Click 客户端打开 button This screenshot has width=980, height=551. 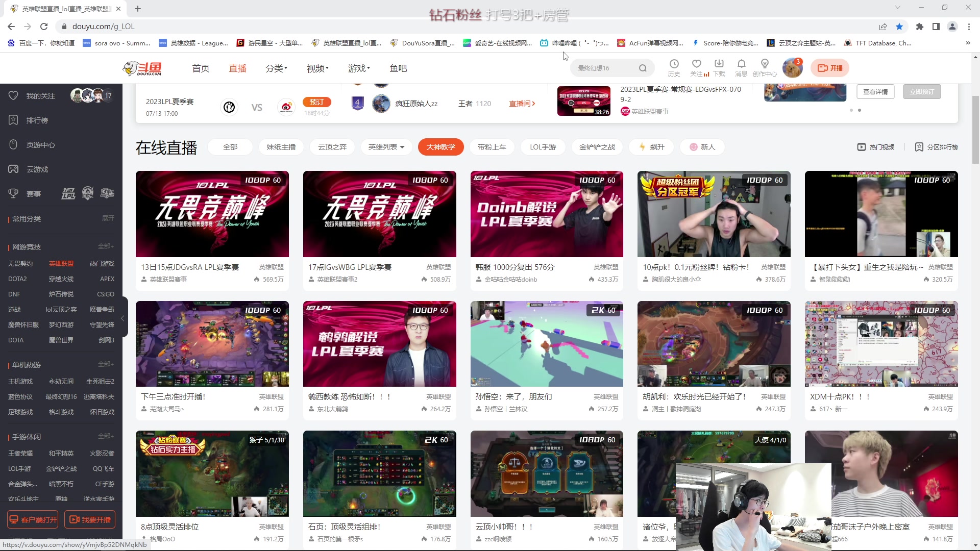tap(33, 519)
